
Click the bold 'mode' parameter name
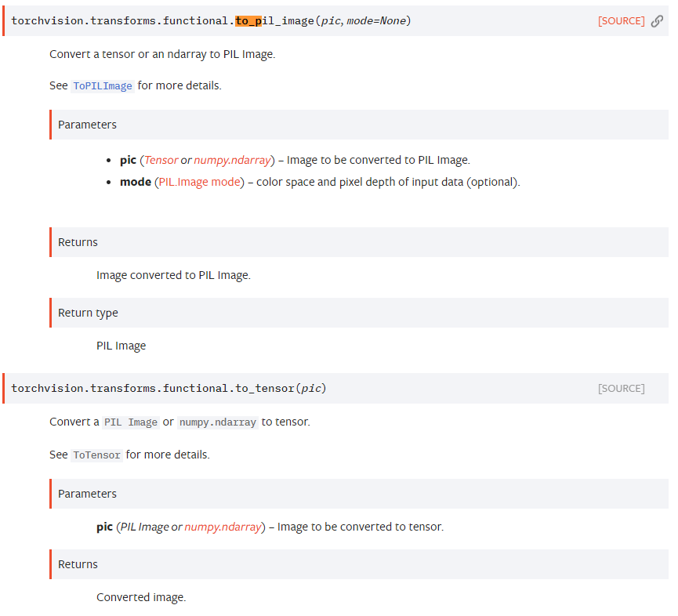[x=136, y=182]
